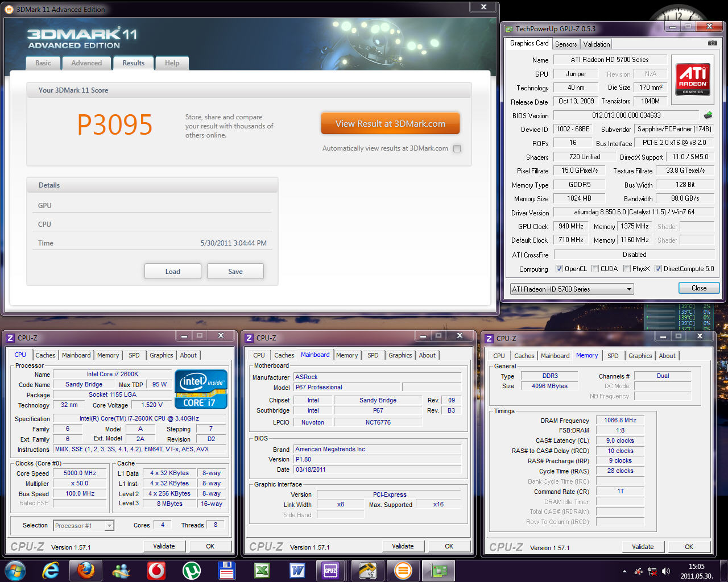This screenshot has height=582, width=728.
Task: Launch Internet Explorer from the taskbar
Action: (51, 571)
